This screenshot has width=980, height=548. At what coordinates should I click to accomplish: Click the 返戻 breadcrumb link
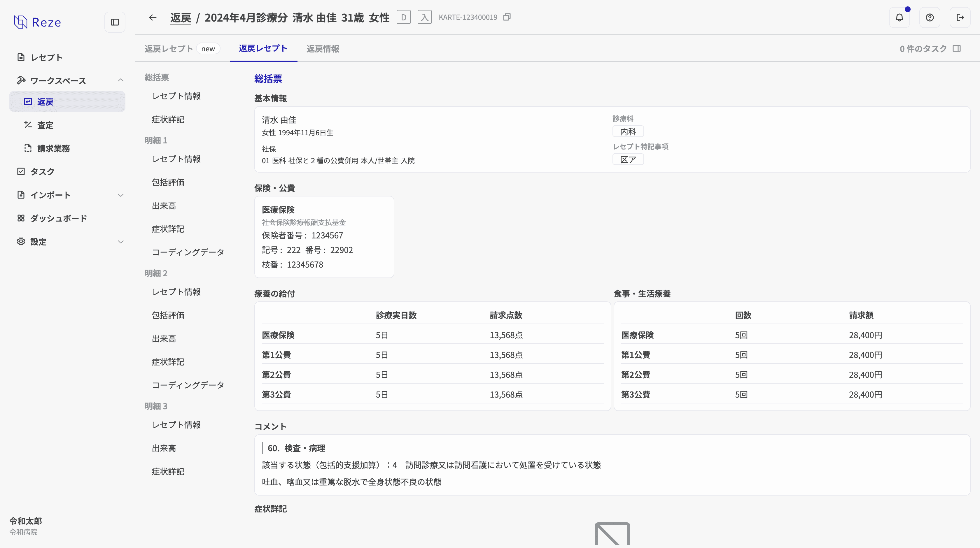click(x=180, y=17)
